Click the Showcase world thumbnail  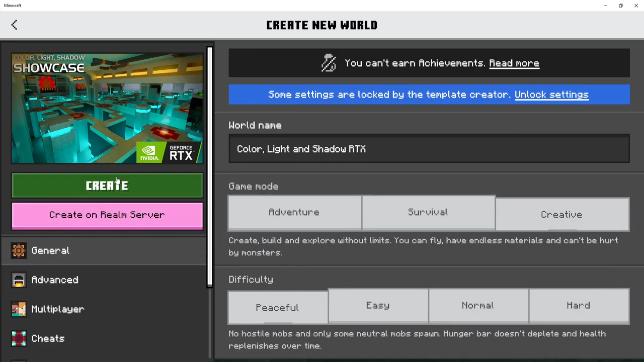click(107, 108)
